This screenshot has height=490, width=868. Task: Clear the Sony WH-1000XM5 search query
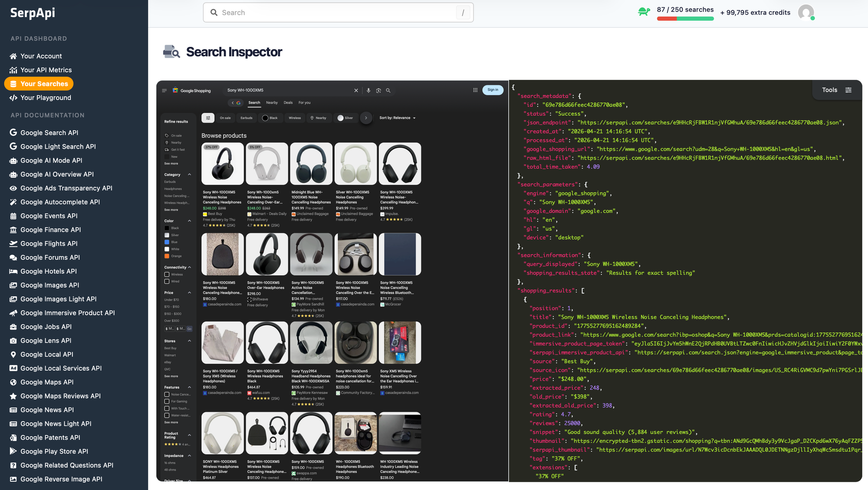pyautogui.click(x=356, y=91)
